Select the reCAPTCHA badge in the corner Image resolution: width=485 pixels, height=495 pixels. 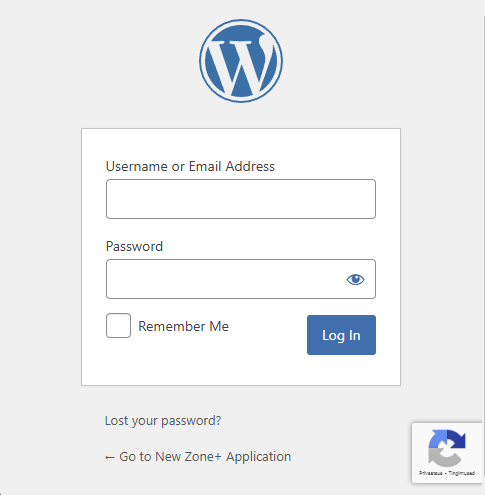pos(448,453)
